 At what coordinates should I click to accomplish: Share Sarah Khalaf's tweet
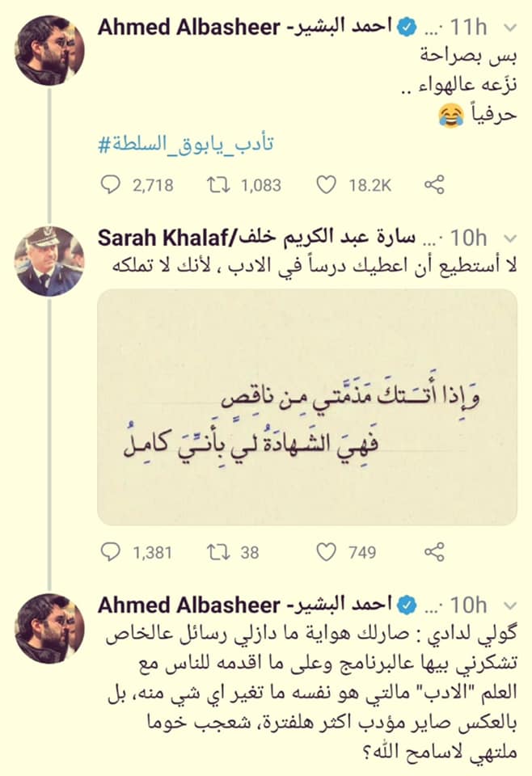click(x=434, y=552)
